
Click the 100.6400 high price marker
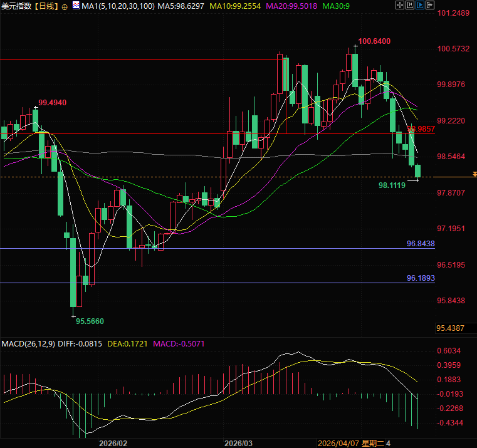point(375,41)
